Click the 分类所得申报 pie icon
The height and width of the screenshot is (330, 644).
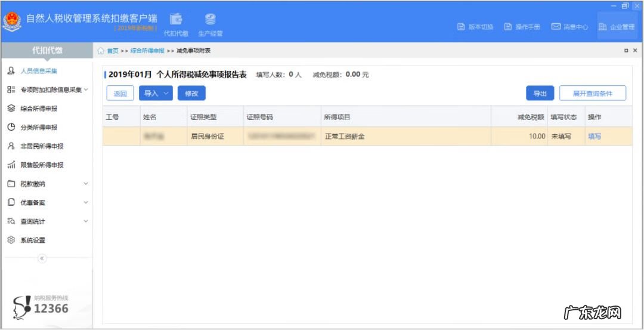(11, 127)
